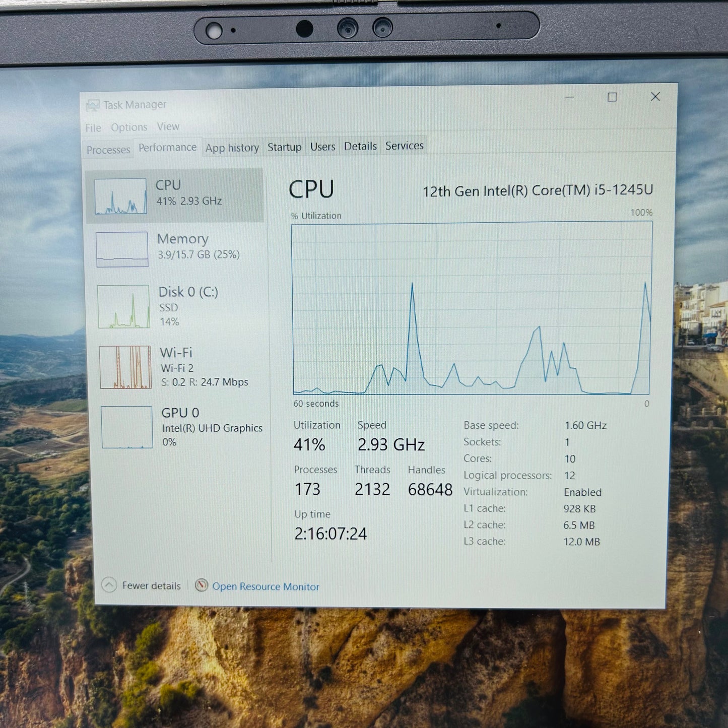The height and width of the screenshot is (728, 728).
Task: Click the % Utilization graph label
Action: [316, 216]
